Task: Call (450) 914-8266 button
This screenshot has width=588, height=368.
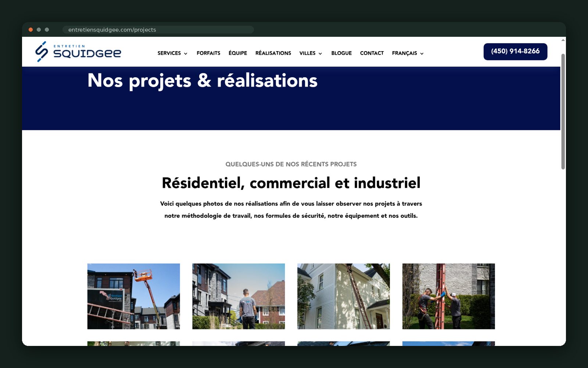Action: click(515, 52)
